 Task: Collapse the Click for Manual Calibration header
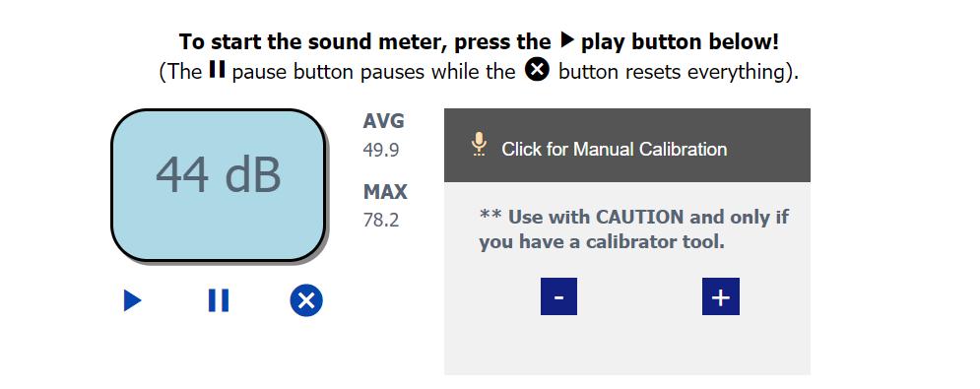pos(627,145)
